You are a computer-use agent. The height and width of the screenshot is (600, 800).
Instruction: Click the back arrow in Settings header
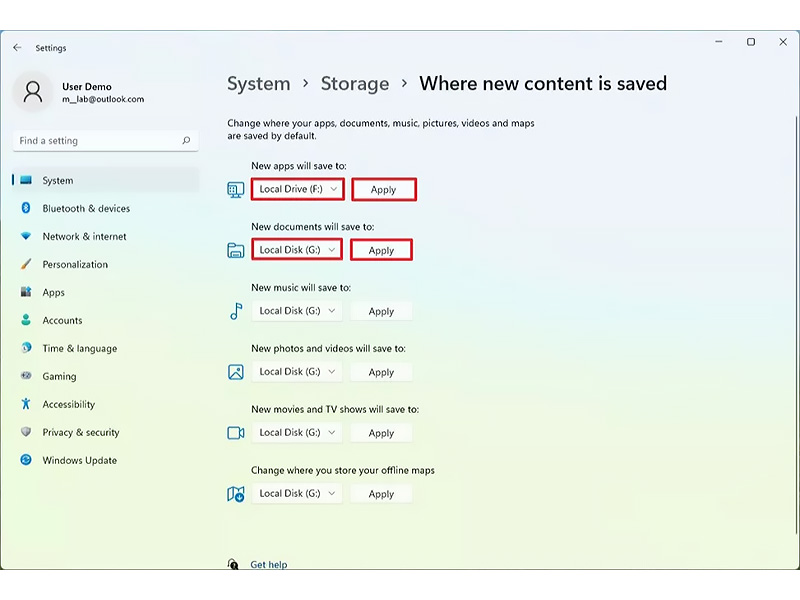(17, 47)
